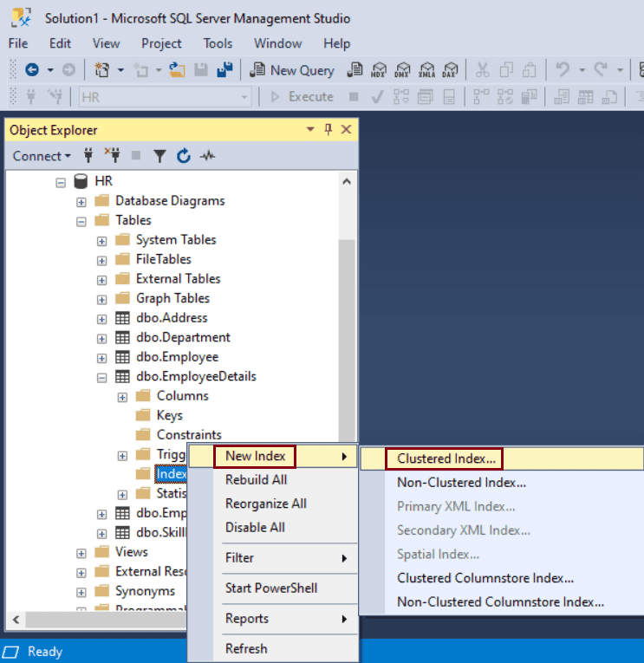Expand the dbo.Address table node
This screenshot has width=644, height=663.
(101, 318)
